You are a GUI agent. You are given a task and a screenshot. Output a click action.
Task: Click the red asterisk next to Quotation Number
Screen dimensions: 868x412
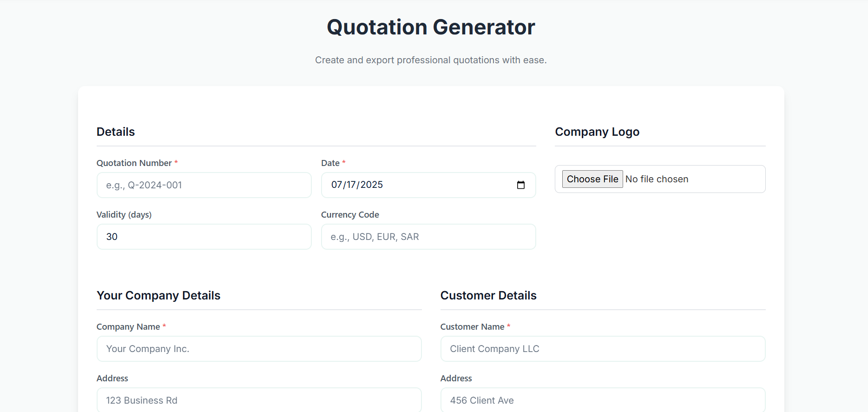tap(176, 163)
